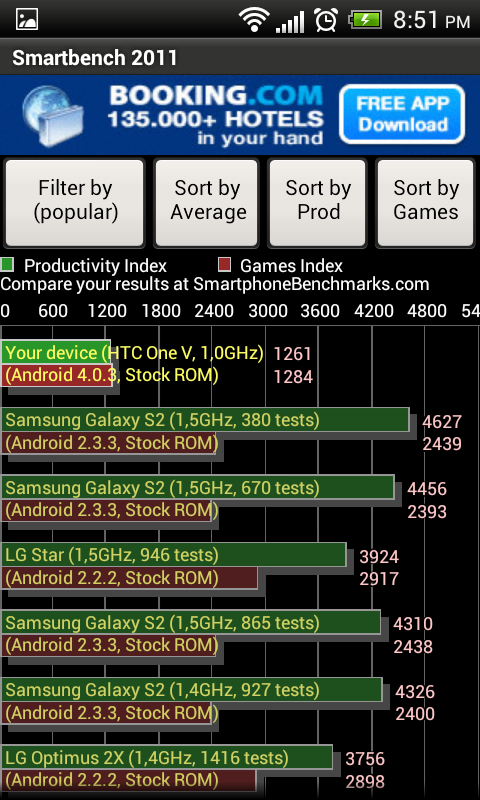Select the LG Star 946 tests bar

click(173, 555)
